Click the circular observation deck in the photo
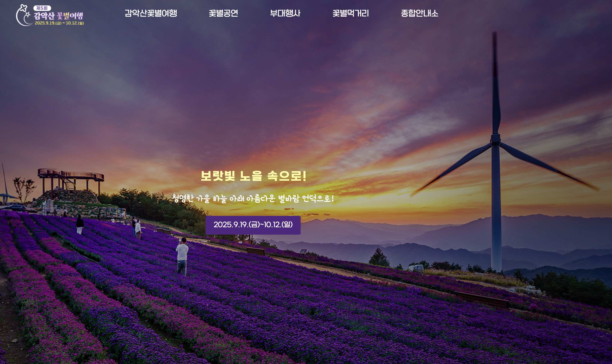The height and width of the screenshot is (364, 612). [71, 175]
